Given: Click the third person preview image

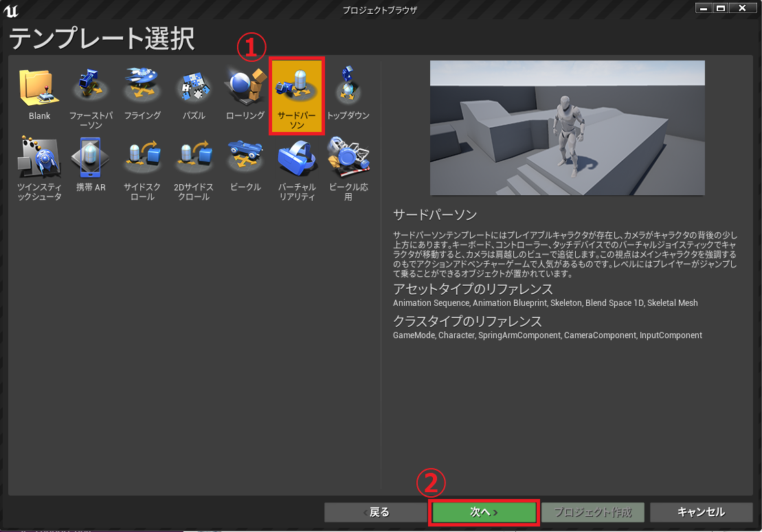Looking at the screenshot, I should 567,128.
